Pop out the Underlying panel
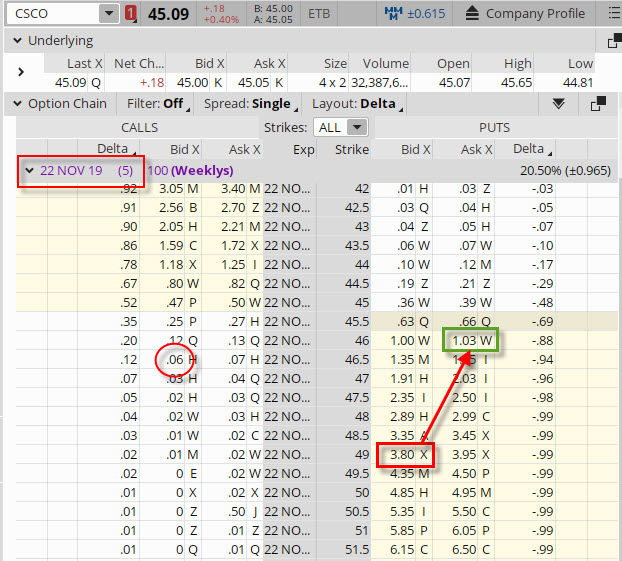 click(613, 41)
